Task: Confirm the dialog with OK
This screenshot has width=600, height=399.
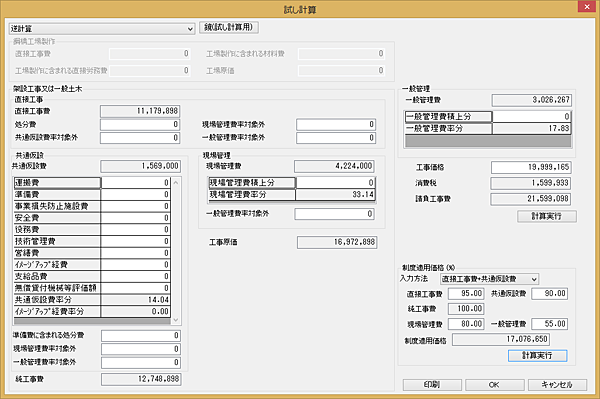Action: click(494, 384)
